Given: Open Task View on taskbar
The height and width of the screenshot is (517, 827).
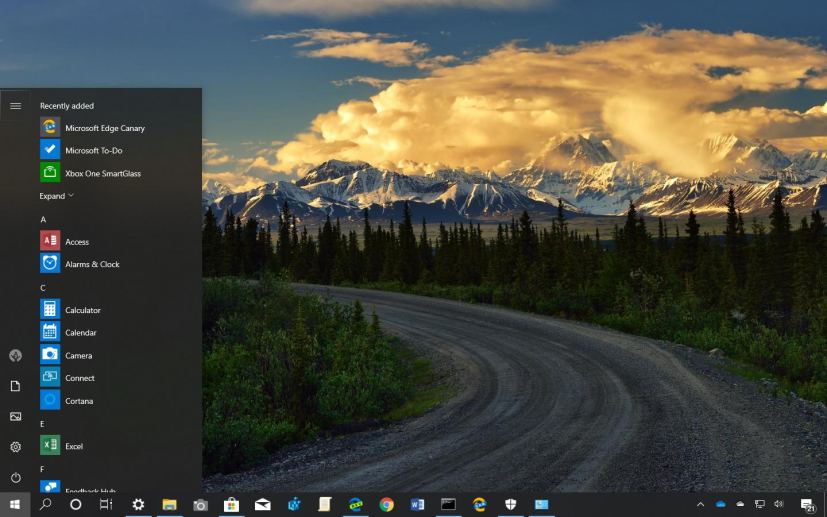Looking at the screenshot, I should [x=106, y=504].
